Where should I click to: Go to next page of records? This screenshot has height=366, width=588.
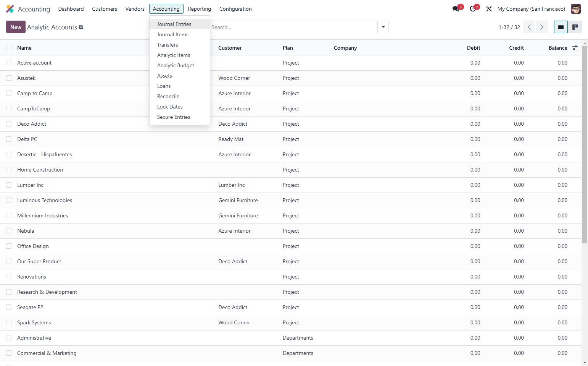[x=541, y=27]
